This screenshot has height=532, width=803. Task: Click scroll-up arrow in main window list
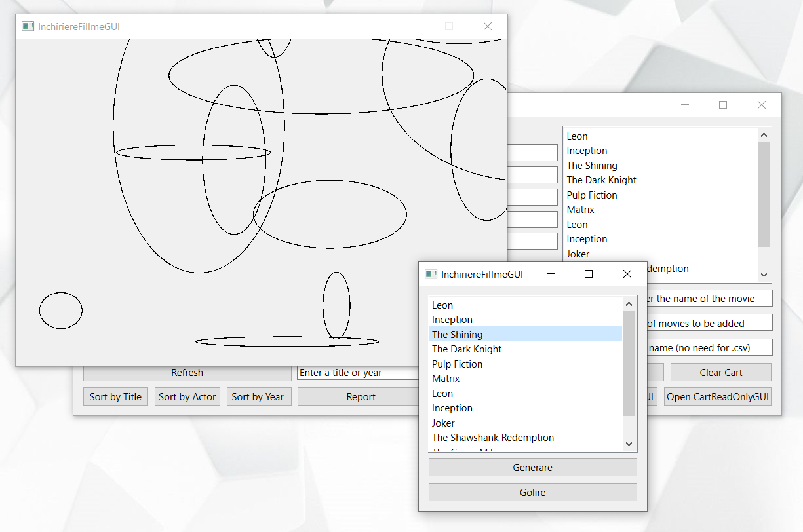tap(764, 135)
